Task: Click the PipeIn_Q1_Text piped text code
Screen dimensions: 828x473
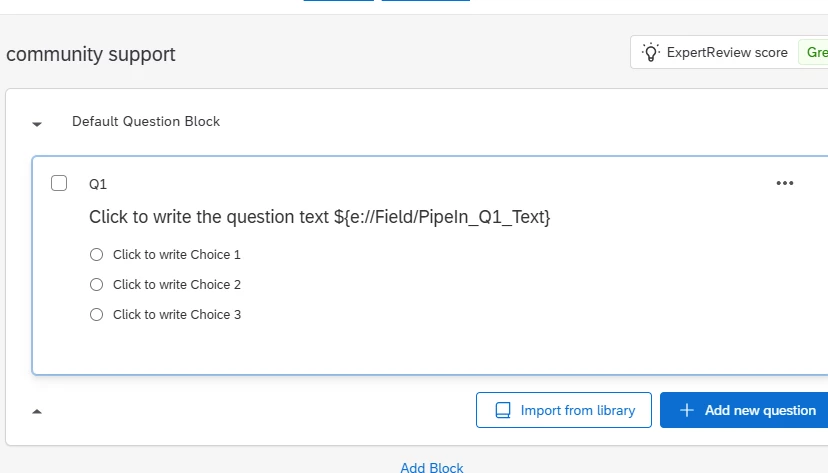Action: pos(442,217)
